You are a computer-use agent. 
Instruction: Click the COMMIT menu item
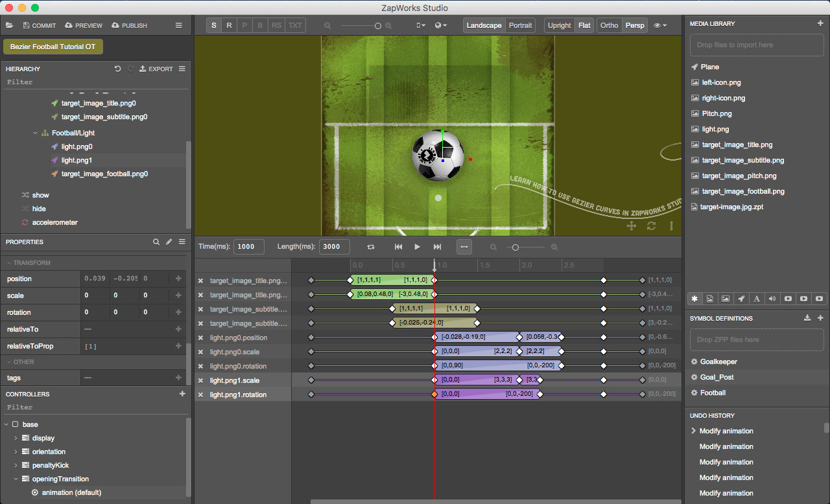pos(39,25)
